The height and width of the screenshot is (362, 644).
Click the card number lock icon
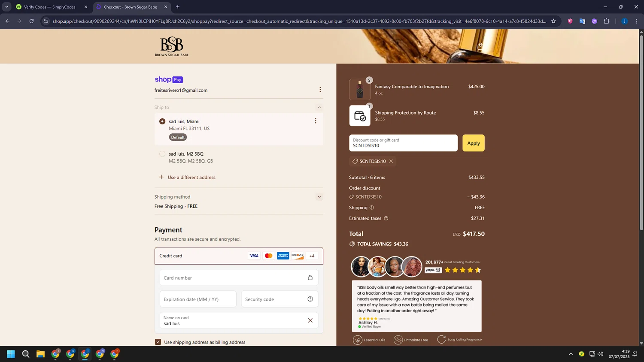point(310,278)
